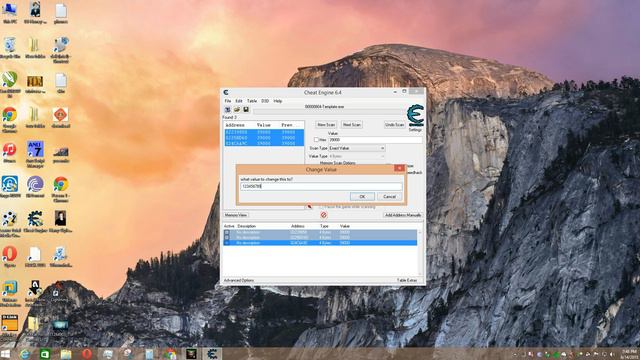Click the Chrome taskbar icon

[171, 354]
